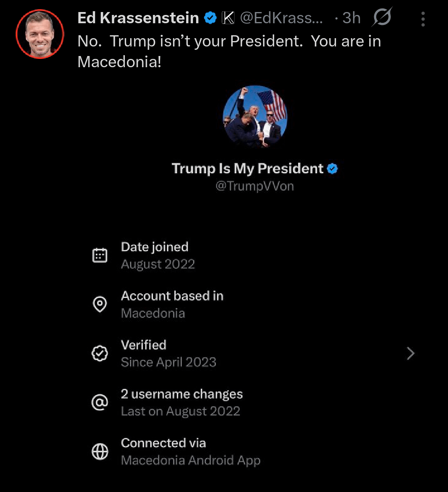Viewport: 448px width, 492px height.
Task: Tap the Grok slashed-circle icon
Action: tap(382, 18)
